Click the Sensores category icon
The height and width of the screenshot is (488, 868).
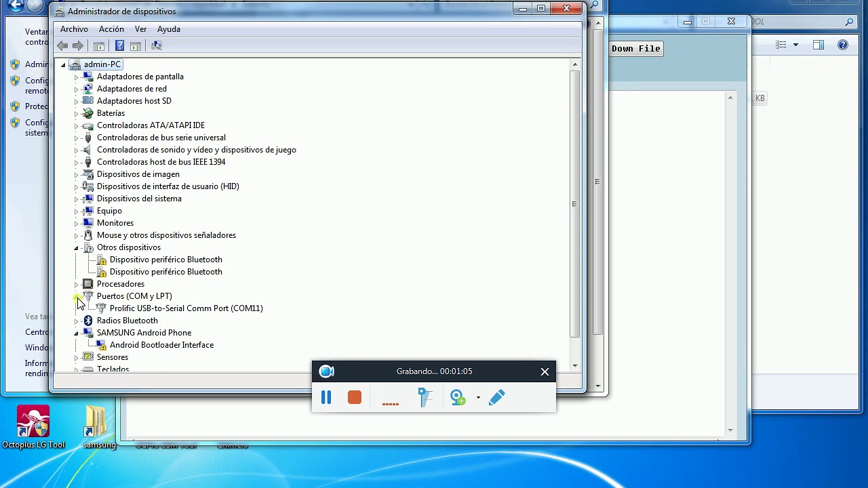[x=87, y=357]
